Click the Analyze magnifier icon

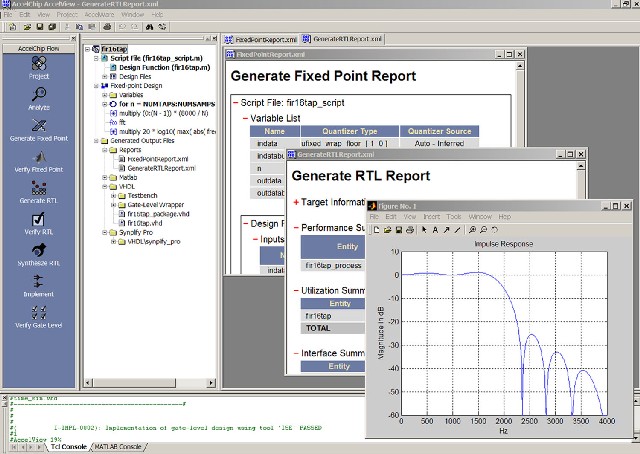39,95
